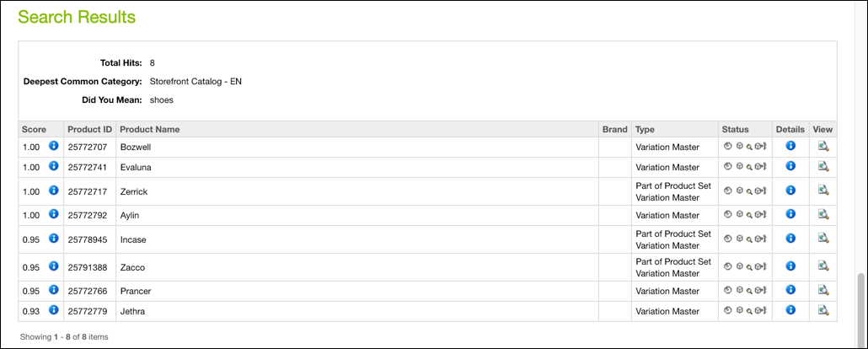Click the availability status icon for Prancer
The height and width of the screenshot is (349, 868).
pyautogui.click(x=738, y=291)
